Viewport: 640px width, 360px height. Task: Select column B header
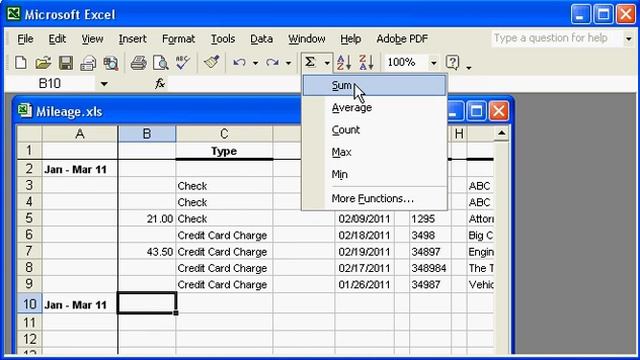147,134
